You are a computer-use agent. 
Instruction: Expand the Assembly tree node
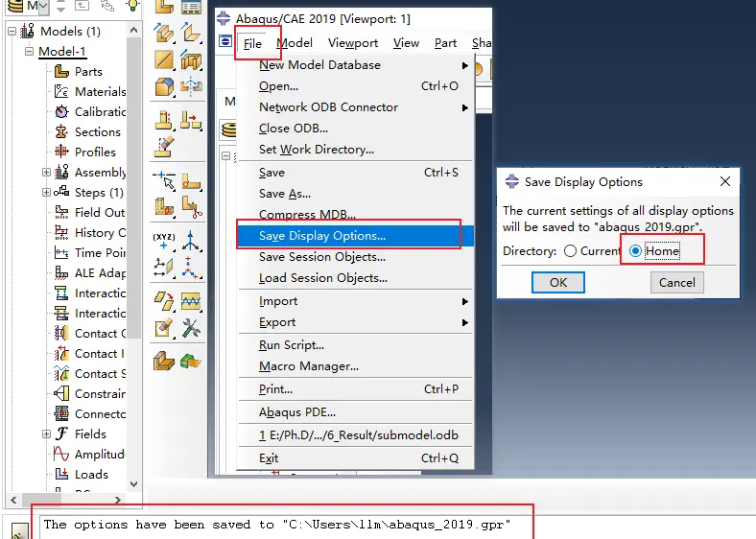coord(46,173)
